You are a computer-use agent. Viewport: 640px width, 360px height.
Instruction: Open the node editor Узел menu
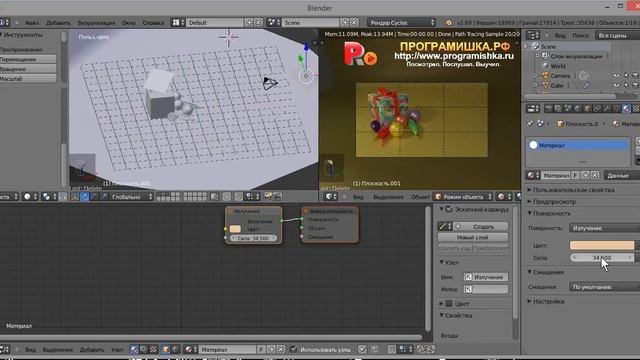click(117, 350)
